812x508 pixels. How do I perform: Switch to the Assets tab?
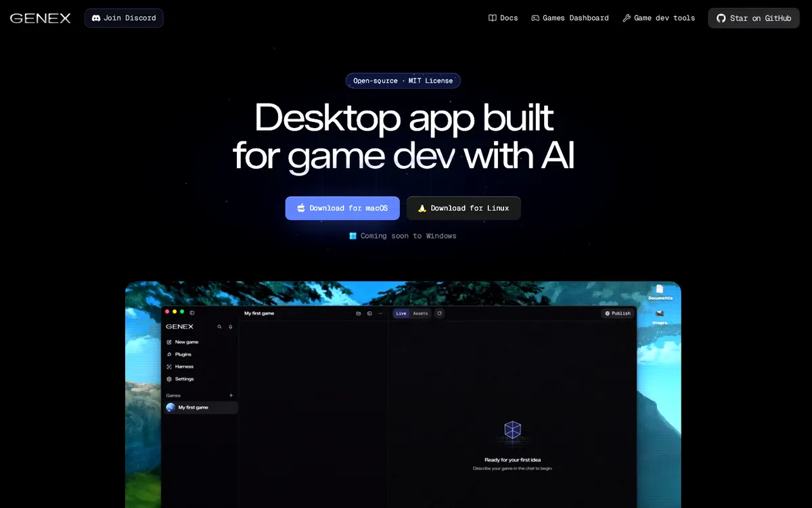tap(420, 314)
